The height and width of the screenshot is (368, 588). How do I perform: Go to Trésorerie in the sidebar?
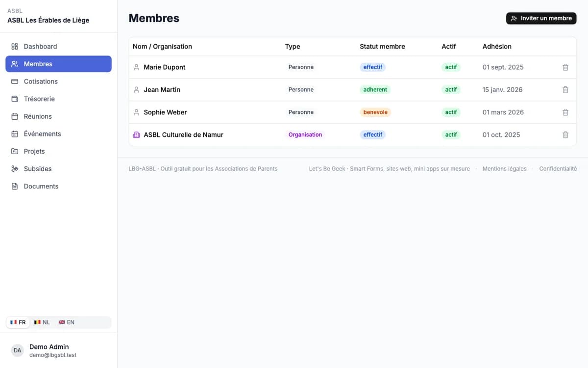coord(58,99)
